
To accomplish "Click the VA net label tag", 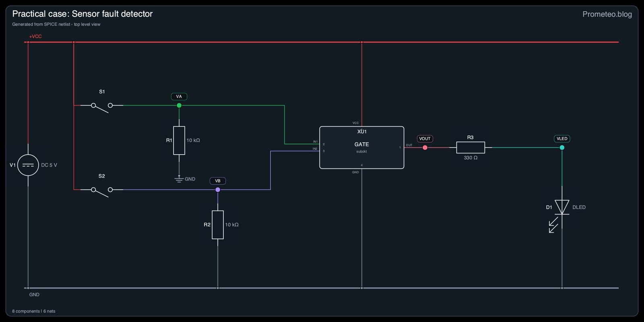I will click(x=179, y=97).
